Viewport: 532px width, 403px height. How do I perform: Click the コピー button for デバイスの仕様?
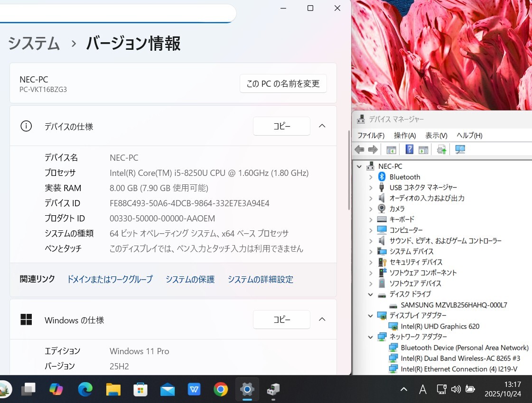pyautogui.click(x=281, y=126)
